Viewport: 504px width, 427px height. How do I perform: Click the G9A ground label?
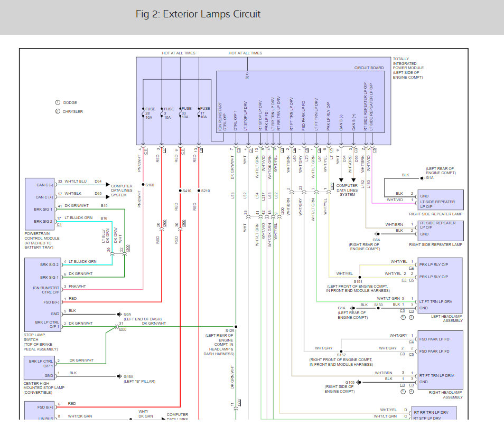tap(127, 314)
